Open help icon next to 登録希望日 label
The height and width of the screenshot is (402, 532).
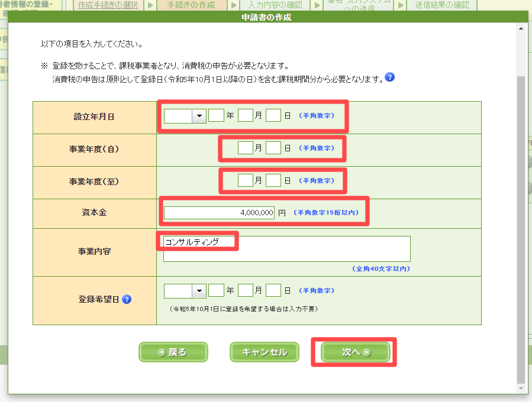point(126,299)
